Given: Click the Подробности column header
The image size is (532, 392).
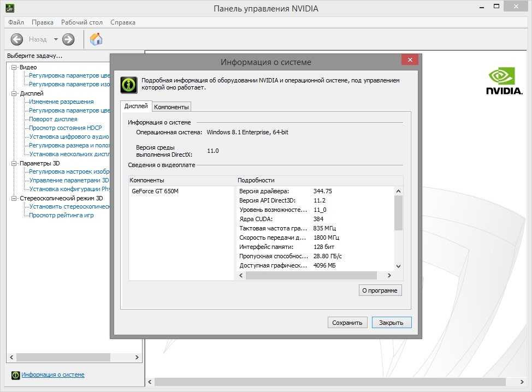Looking at the screenshot, I should pos(320,180).
